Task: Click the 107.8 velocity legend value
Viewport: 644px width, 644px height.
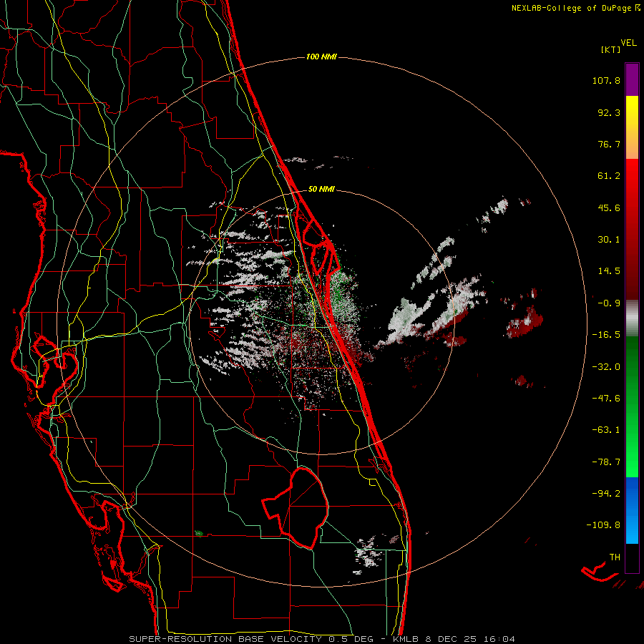Action: tap(606, 80)
